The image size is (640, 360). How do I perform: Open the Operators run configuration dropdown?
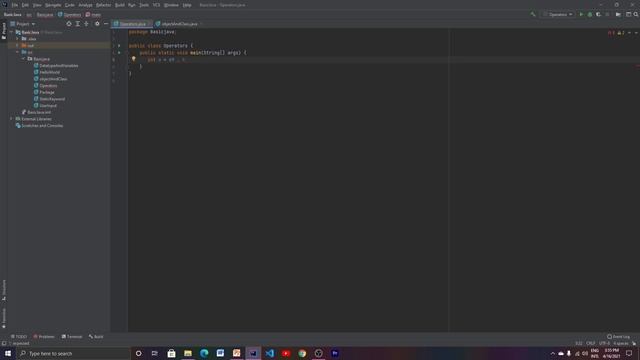558,14
